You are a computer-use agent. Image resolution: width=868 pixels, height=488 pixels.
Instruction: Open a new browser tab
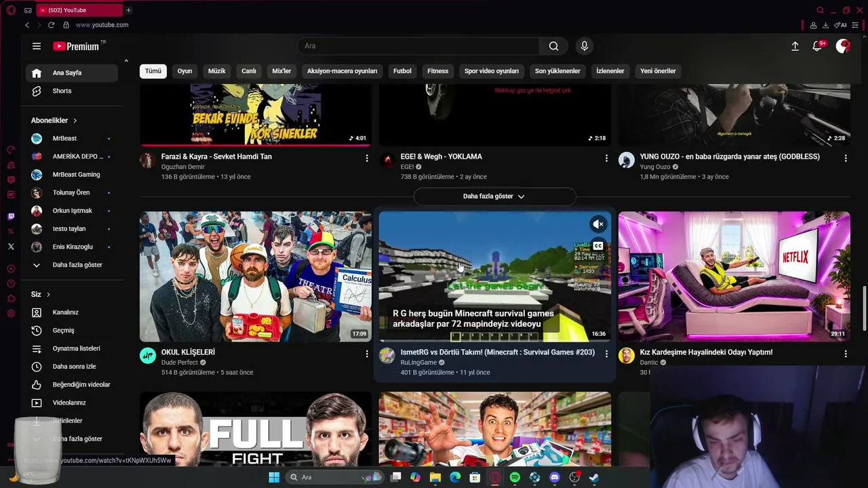pos(128,10)
